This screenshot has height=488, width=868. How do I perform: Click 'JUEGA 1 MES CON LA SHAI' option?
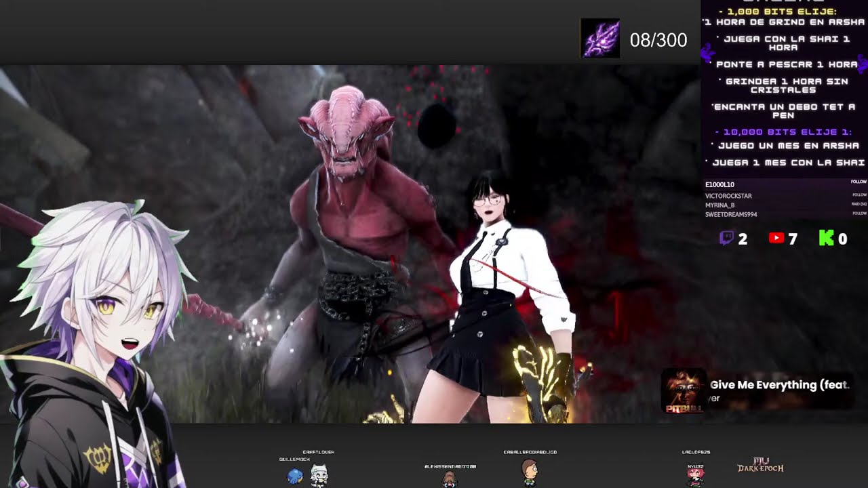coord(786,163)
